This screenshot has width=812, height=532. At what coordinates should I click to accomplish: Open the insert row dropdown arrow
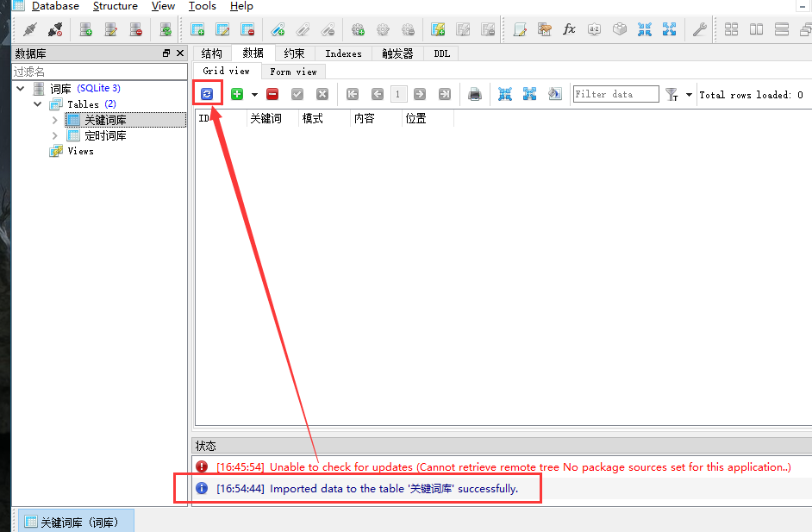[x=254, y=95]
